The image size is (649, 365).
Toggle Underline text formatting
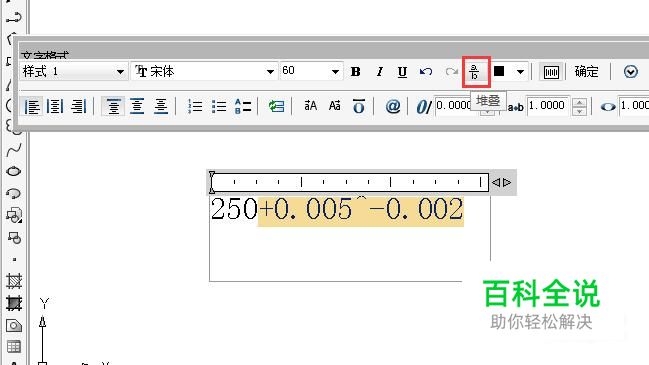click(x=402, y=72)
